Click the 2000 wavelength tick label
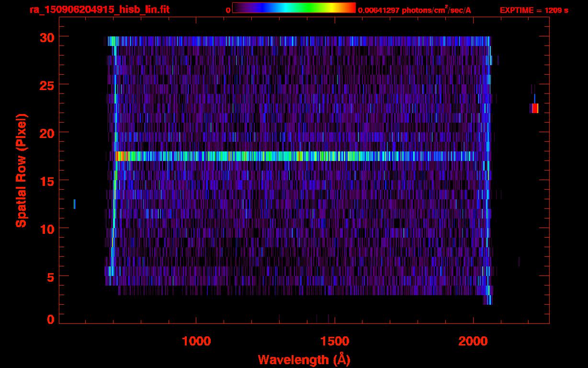Screen dimensions: 588x368 (473, 341)
